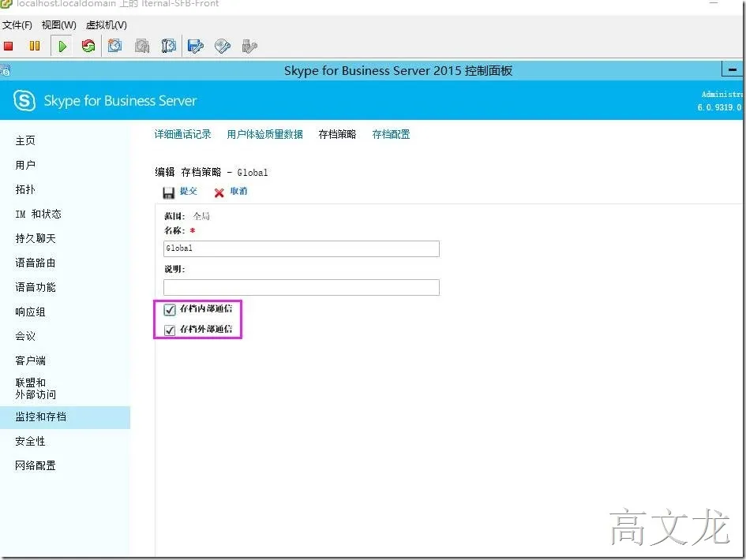
Task: Take a VM snapshot icon
Action: coord(114,46)
